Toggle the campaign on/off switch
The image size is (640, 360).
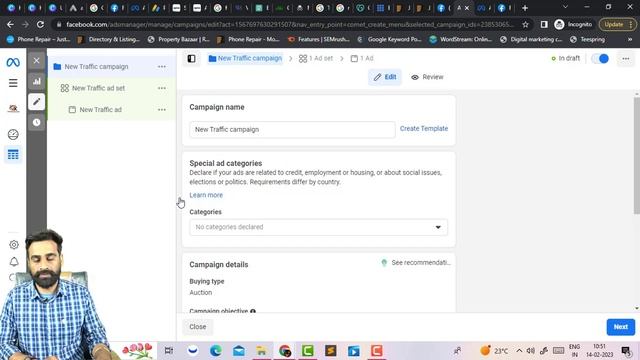pyautogui.click(x=600, y=59)
